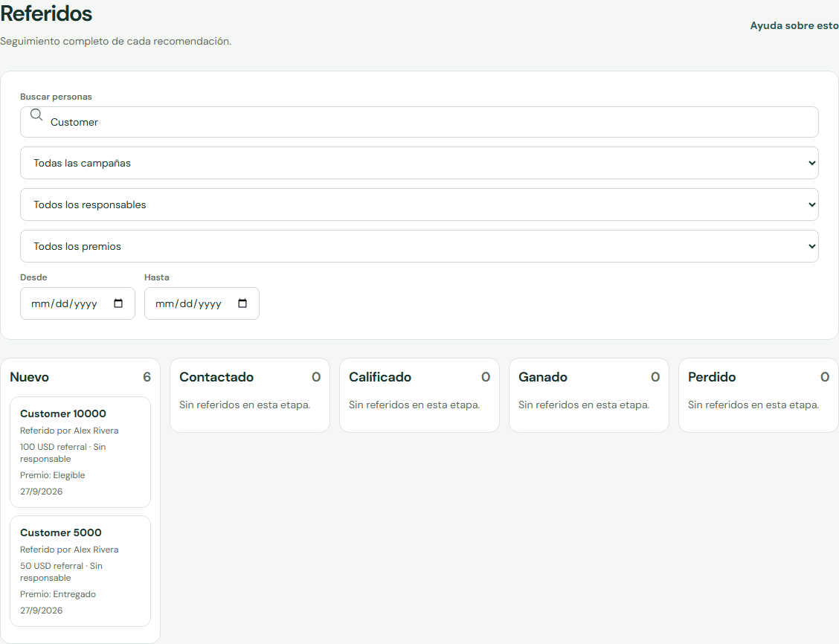Viewport: 839px width, 644px height.
Task: Expand the Todas las campañas dropdown
Action: pos(419,163)
